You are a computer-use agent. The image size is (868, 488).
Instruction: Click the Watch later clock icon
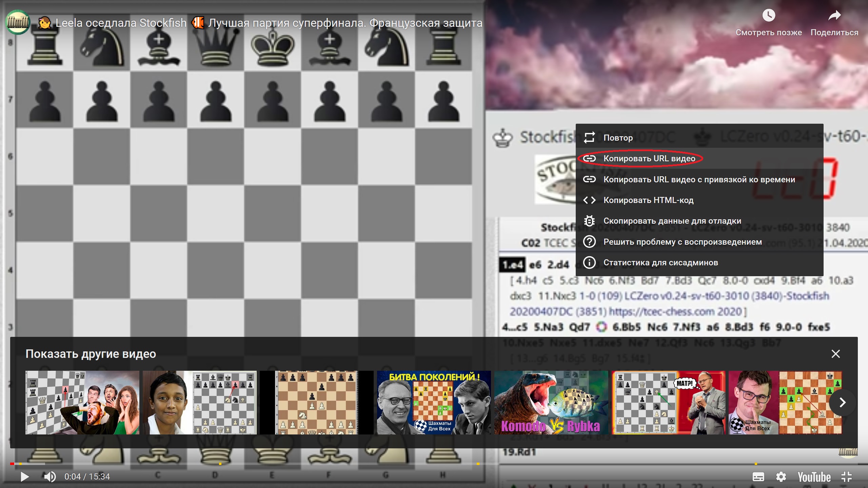point(768,15)
